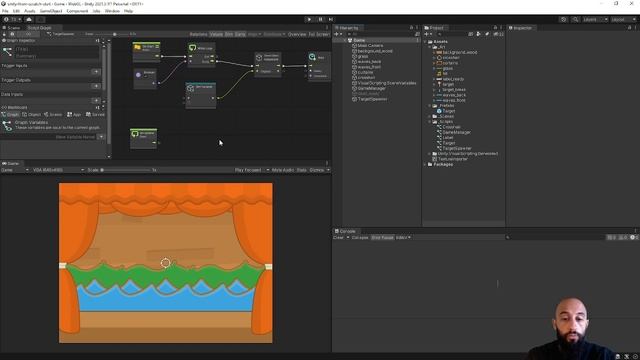The width and height of the screenshot is (640, 360).
Task: Click the Hierarchy panel add (+) icon
Action: [337, 34]
